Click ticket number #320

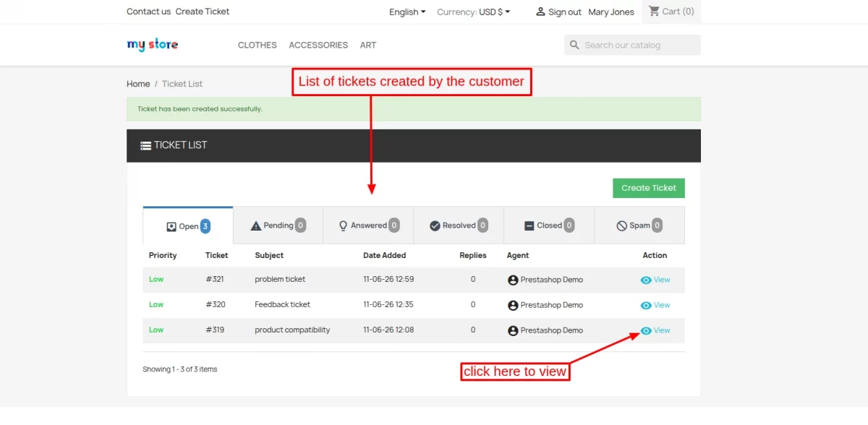[216, 304]
